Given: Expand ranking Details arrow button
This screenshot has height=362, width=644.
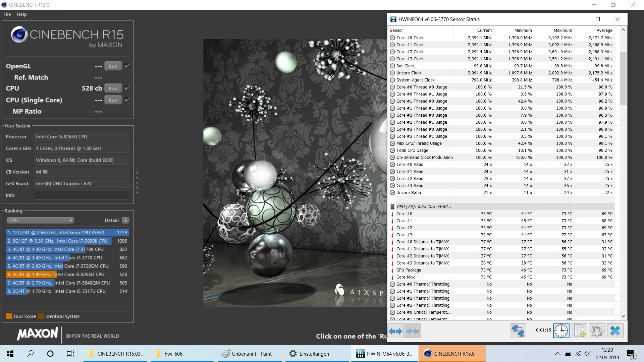Looking at the screenshot, I should click(x=126, y=220).
